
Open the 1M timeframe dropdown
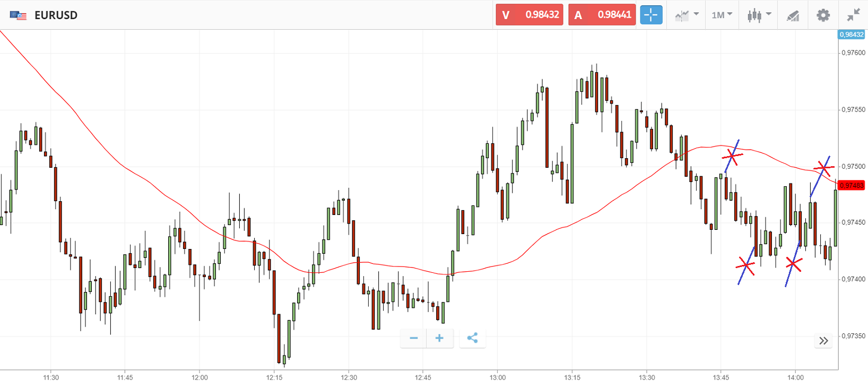click(722, 15)
